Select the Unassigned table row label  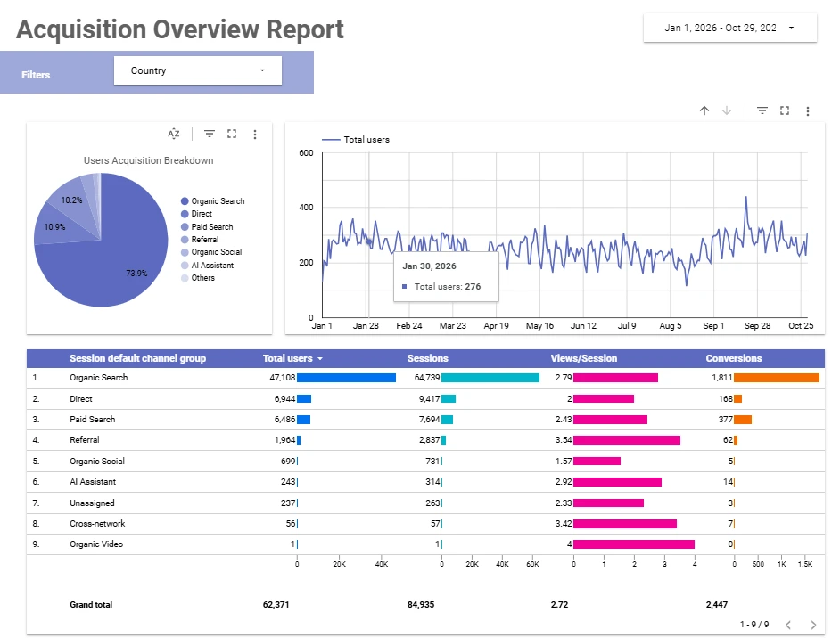(92, 503)
